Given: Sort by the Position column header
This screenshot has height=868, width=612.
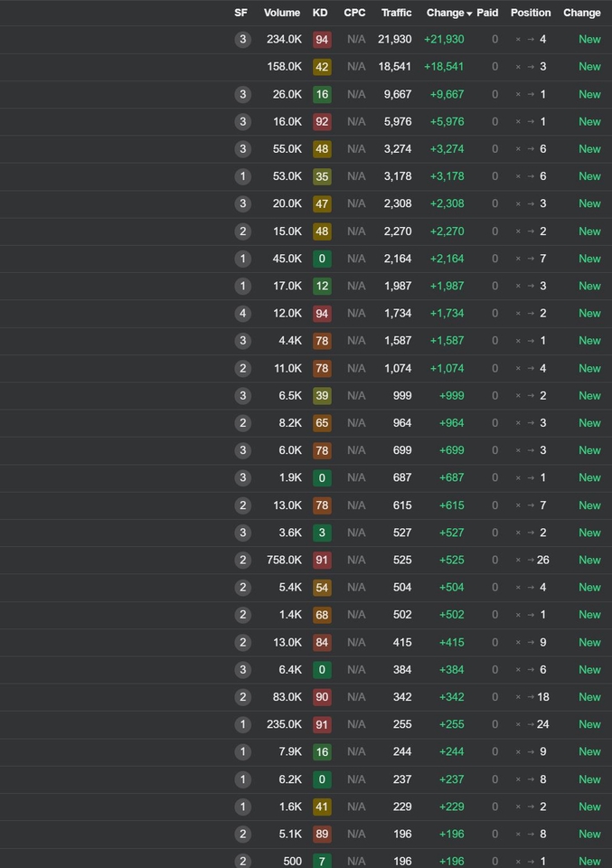Looking at the screenshot, I should (531, 13).
